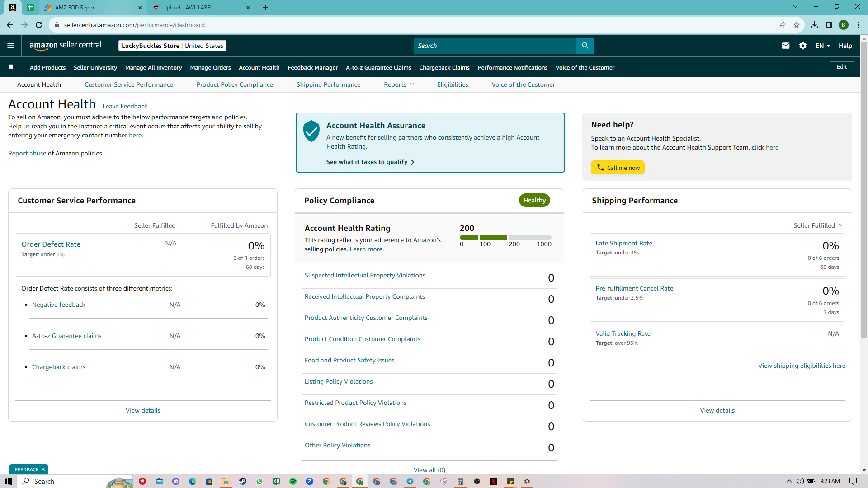Image resolution: width=868 pixels, height=488 pixels.
Task: Open the Chrome downloads icon
Action: (x=815, y=25)
